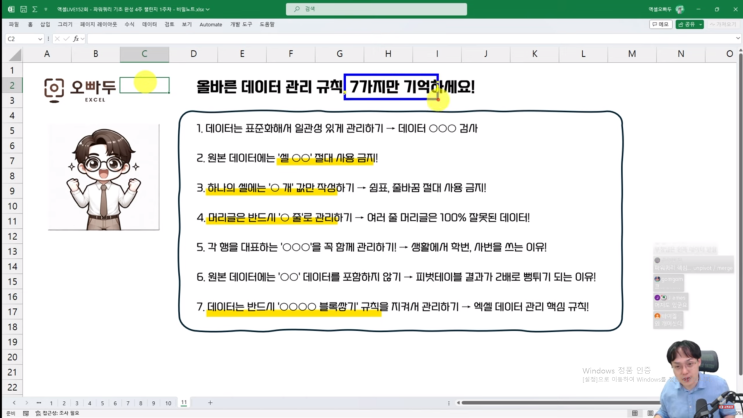Click the 접근성: 조사 필요 status

coord(57,413)
